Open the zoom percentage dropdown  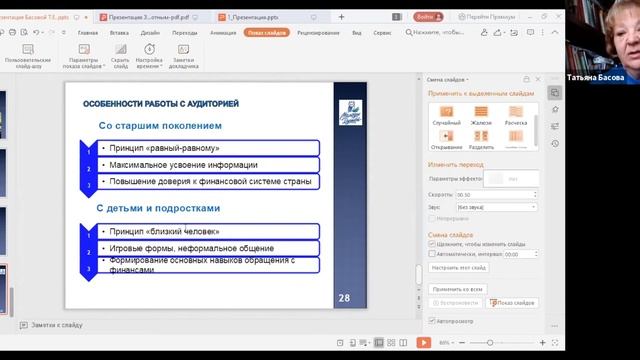click(447, 343)
